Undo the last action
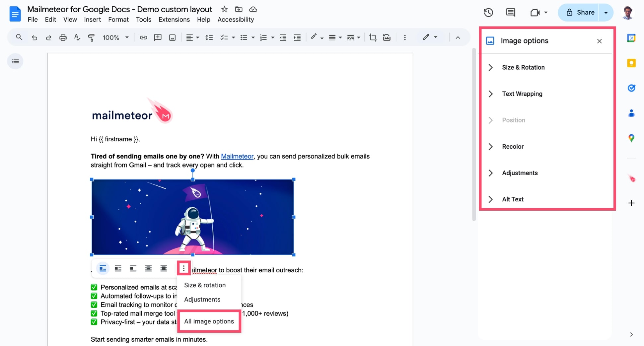The image size is (644, 346). (34, 37)
